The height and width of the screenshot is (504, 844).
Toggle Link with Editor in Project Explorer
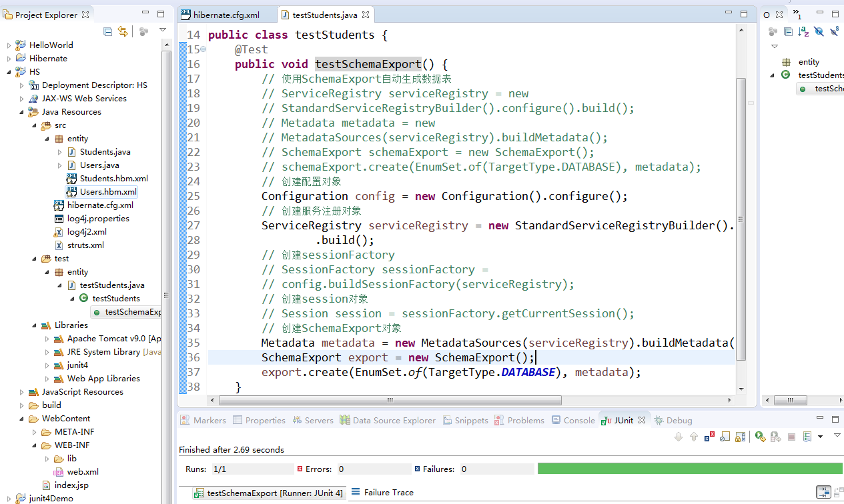pos(123,31)
